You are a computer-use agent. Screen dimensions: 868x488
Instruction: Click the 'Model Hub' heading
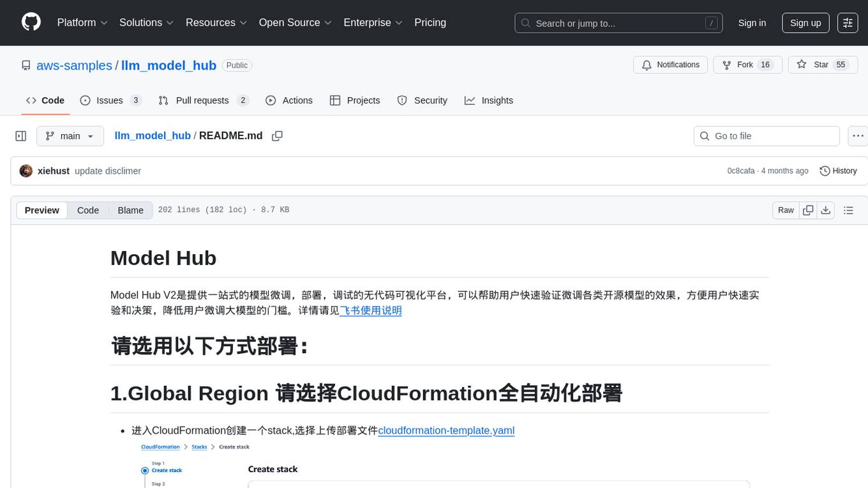(x=163, y=258)
